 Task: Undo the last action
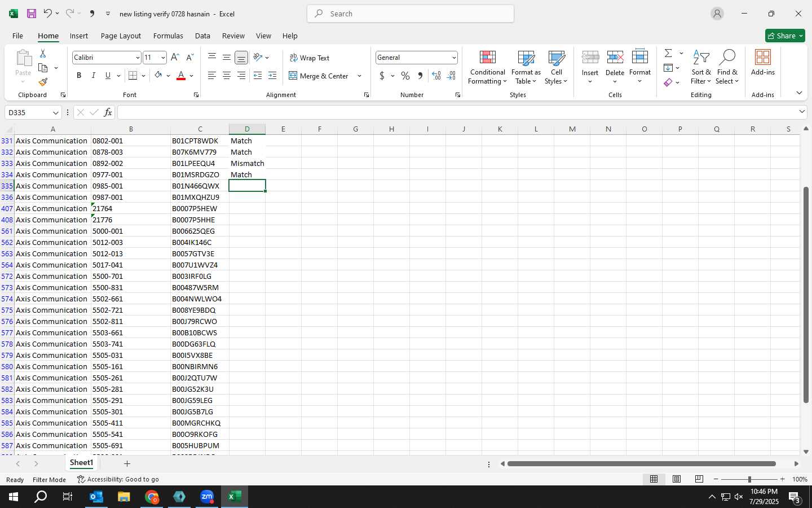(x=48, y=14)
